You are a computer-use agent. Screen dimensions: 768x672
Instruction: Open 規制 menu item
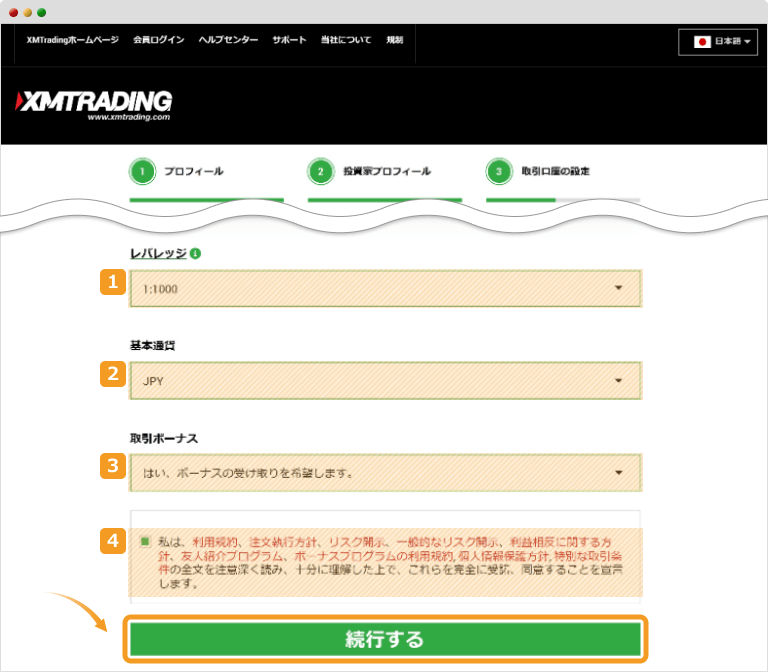point(394,40)
